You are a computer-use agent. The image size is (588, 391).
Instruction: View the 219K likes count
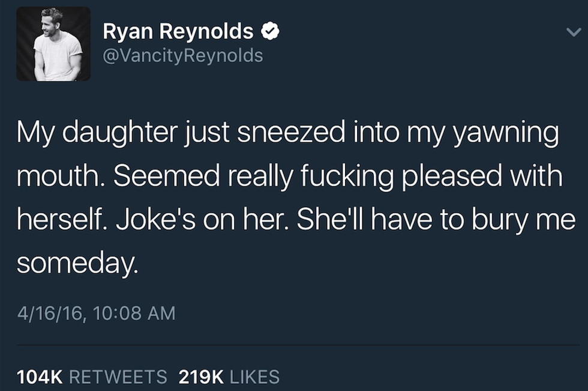click(202, 377)
